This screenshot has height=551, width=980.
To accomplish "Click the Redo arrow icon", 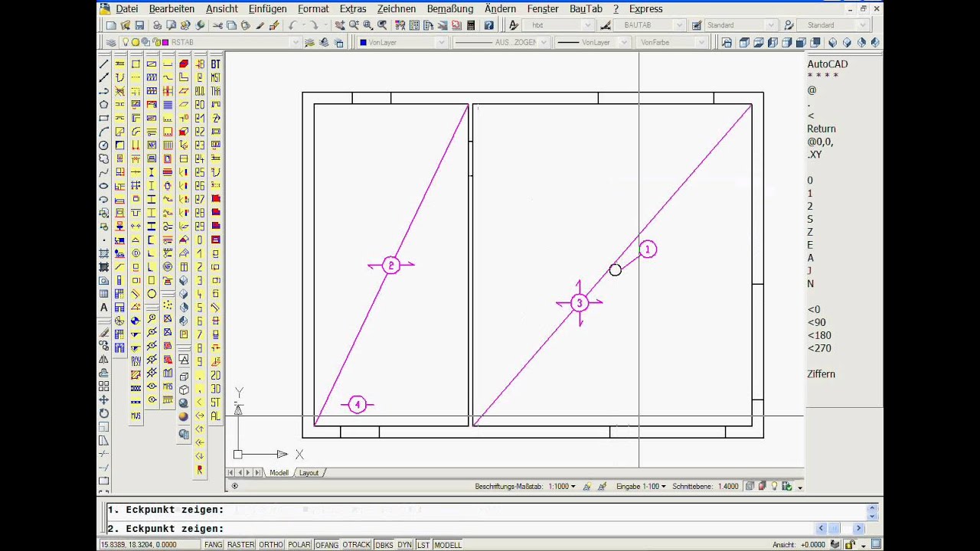I will point(314,25).
